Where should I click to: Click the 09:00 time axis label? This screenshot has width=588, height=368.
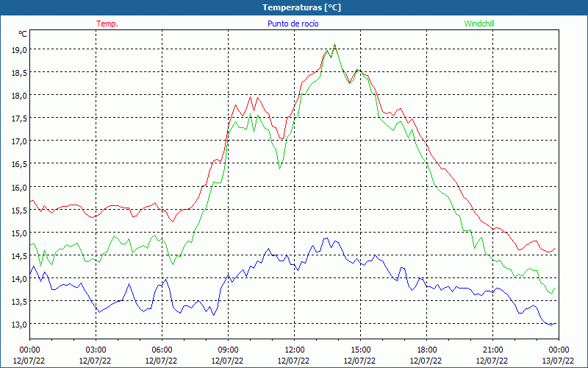(228, 350)
